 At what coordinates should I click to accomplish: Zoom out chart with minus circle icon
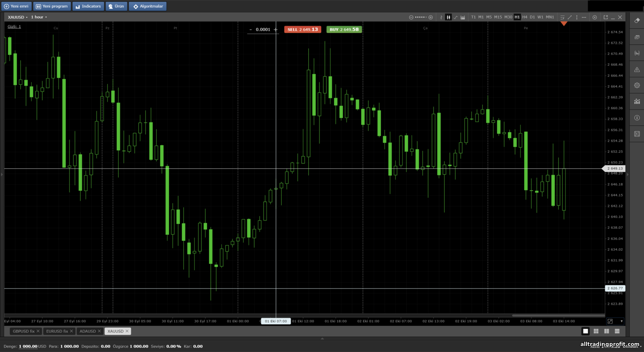(411, 17)
